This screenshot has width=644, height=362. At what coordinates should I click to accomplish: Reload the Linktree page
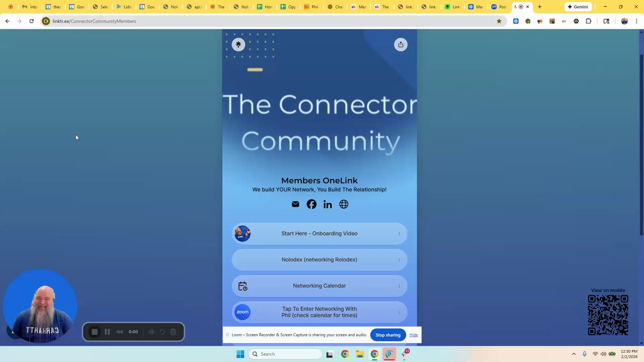(x=31, y=21)
